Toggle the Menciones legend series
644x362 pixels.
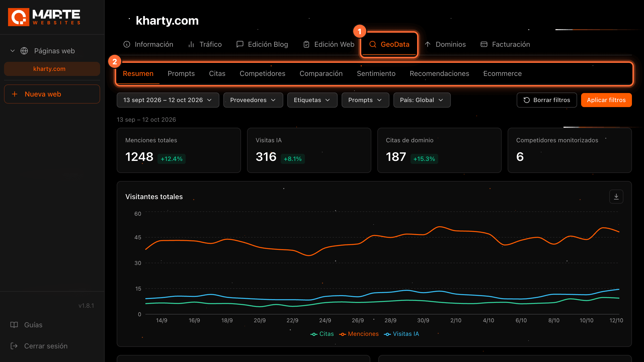click(x=359, y=334)
